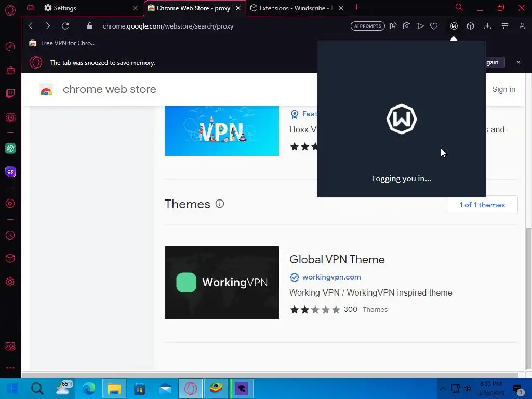Open BlueStacks from the taskbar

(x=216, y=389)
